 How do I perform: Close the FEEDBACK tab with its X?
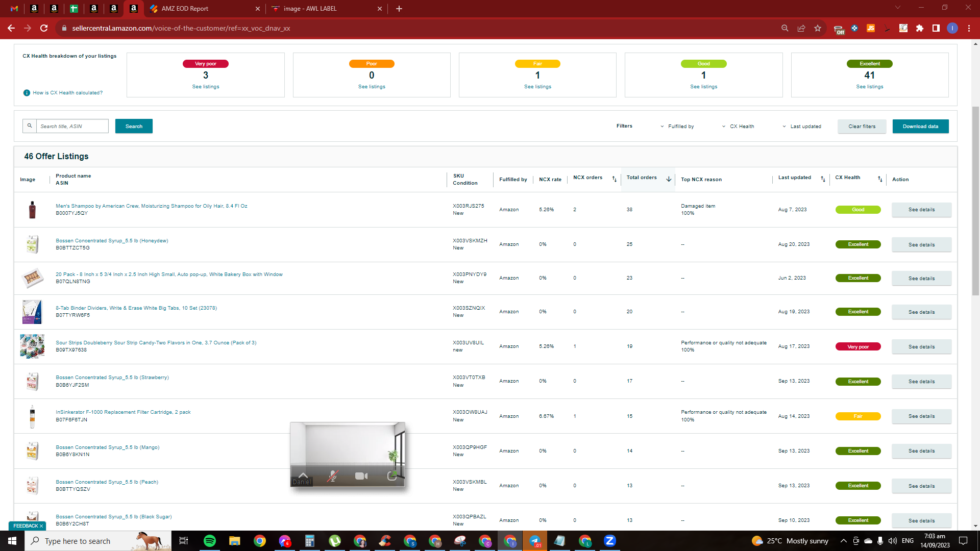pos(41,526)
